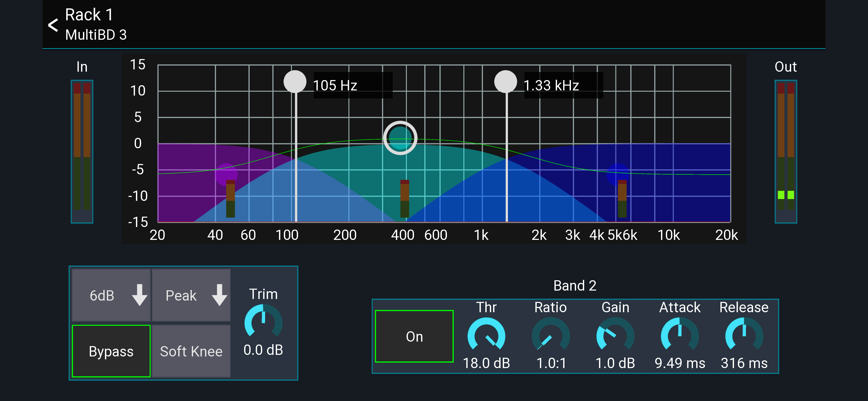The image size is (868, 401).
Task: Toggle Band 2 On button
Action: pos(414,336)
